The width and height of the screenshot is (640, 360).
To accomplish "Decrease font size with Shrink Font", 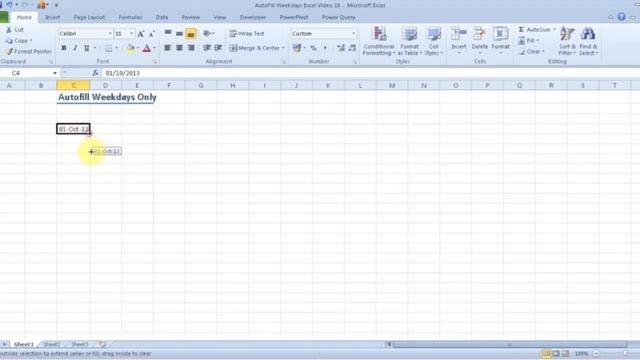I will pos(151,34).
